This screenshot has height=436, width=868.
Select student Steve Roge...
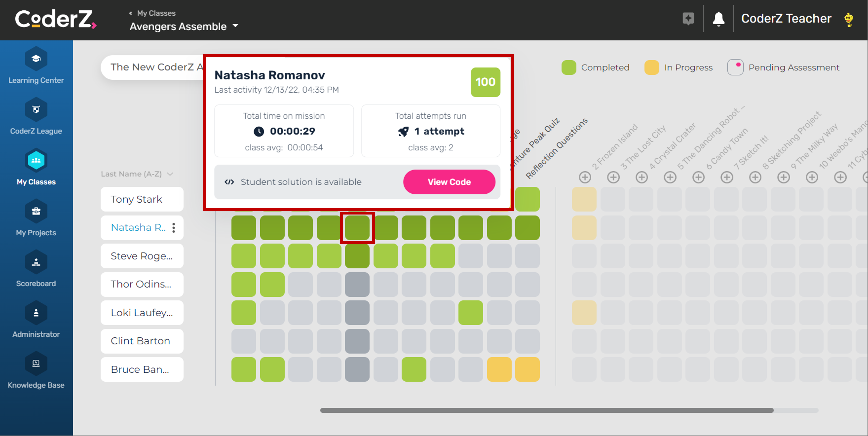coord(142,256)
